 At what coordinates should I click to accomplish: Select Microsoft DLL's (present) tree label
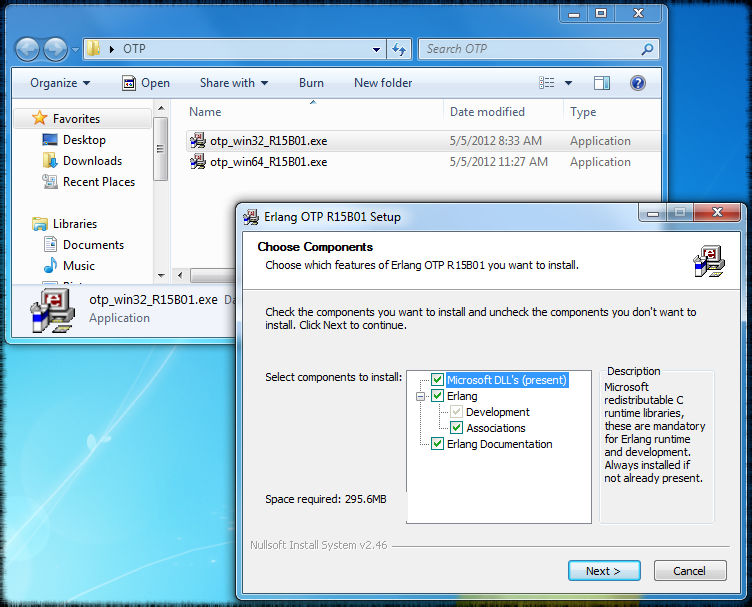coord(507,380)
